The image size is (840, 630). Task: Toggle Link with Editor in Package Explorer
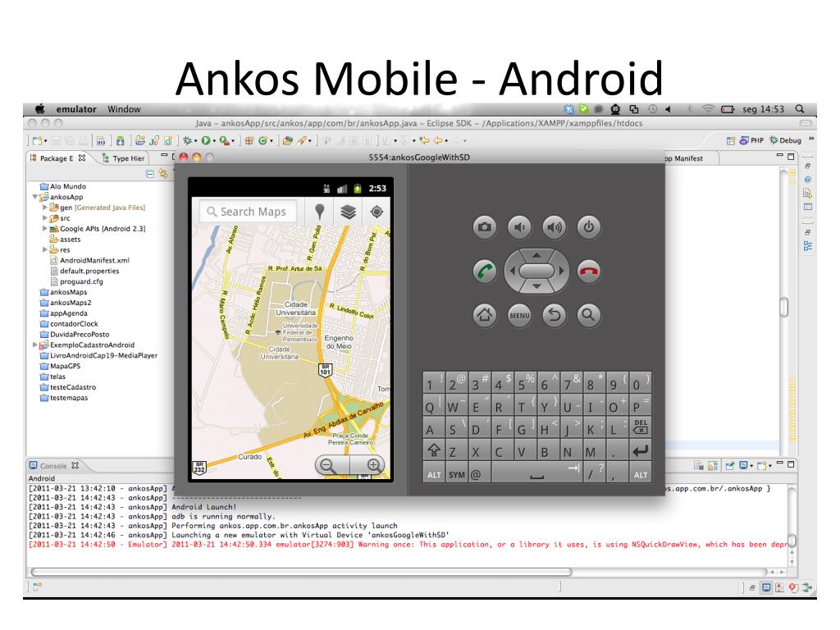tap(163, 174)
